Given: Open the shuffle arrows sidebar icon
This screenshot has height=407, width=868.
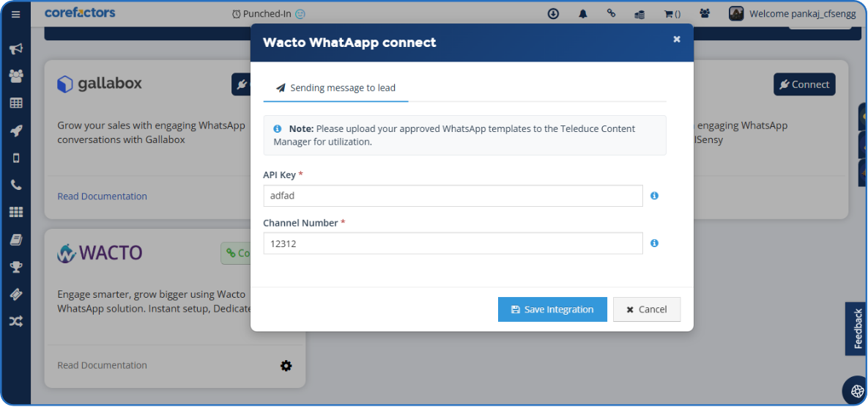Looking at the screenshot, I should (16, 321).
